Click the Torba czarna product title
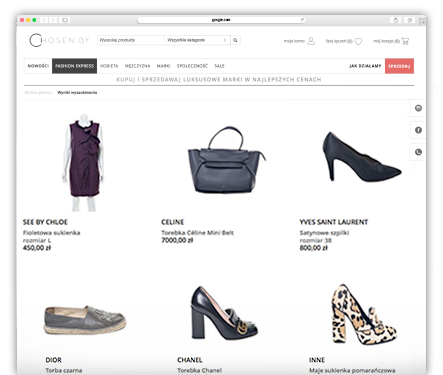The height and width of the screenshot is (375, 443). coord(64,370)
